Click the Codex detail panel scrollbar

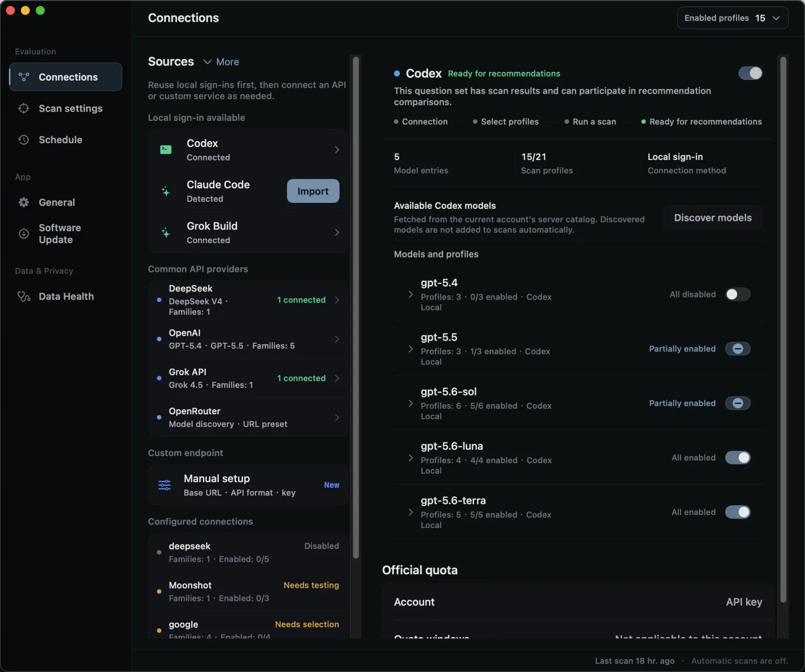pyautogui.click(x=783, y=330)
